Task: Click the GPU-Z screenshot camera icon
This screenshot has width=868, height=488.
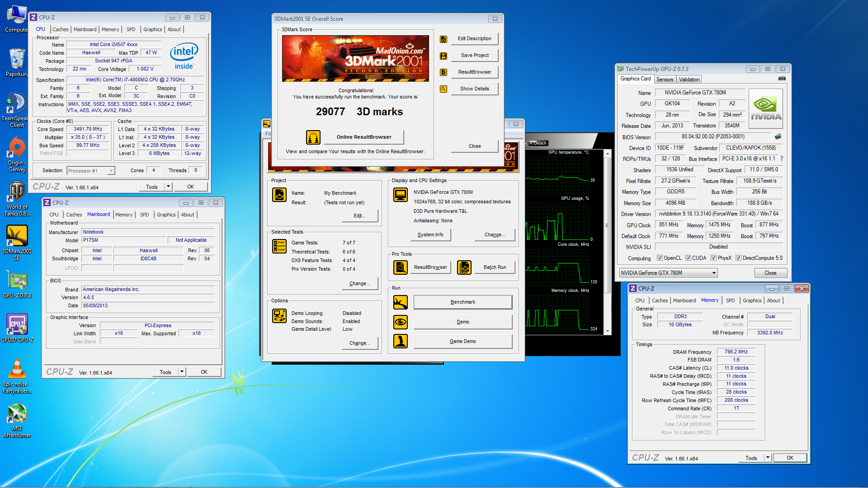Action: coord(782,79)
